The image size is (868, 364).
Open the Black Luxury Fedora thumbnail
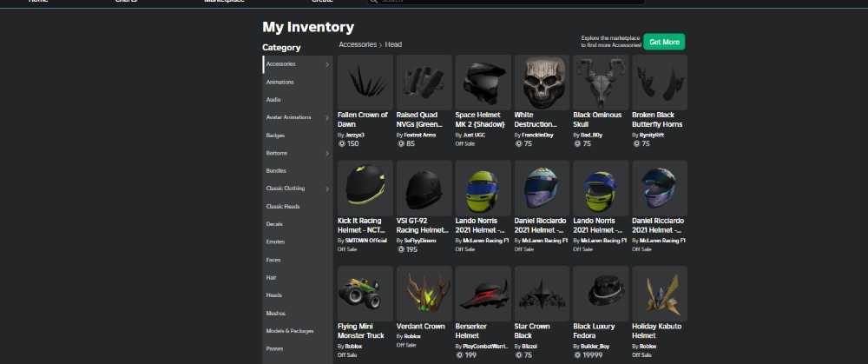(601, 294)
